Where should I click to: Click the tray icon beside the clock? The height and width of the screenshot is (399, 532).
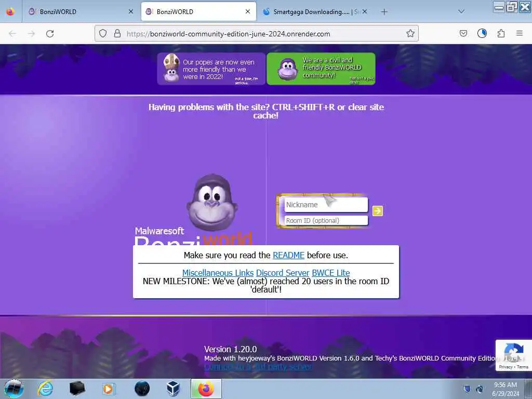pyautogui.click(x=480, y=389)
